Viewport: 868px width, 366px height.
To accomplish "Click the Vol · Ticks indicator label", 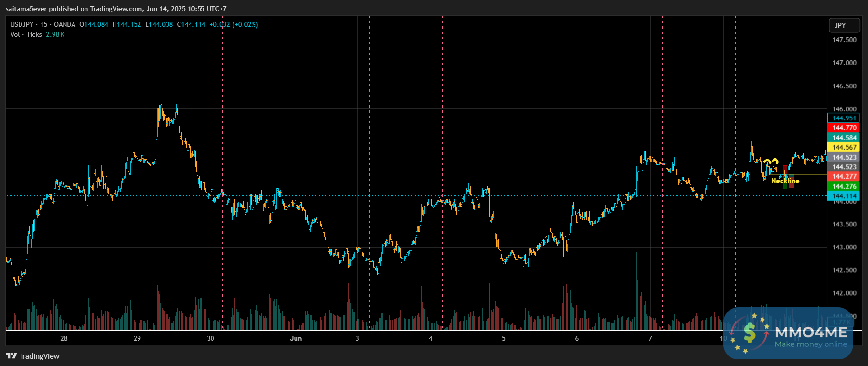I will (x=26, y=34).
